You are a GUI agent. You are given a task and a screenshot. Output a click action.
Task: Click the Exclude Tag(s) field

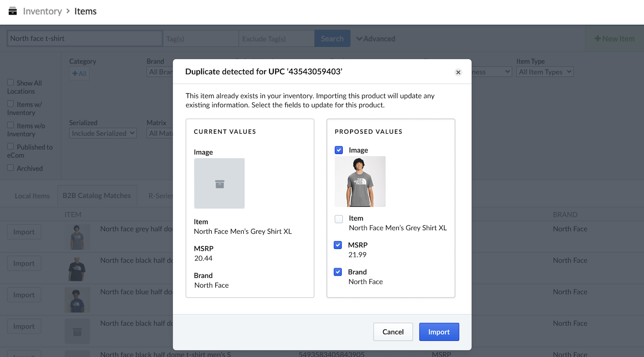276,39
